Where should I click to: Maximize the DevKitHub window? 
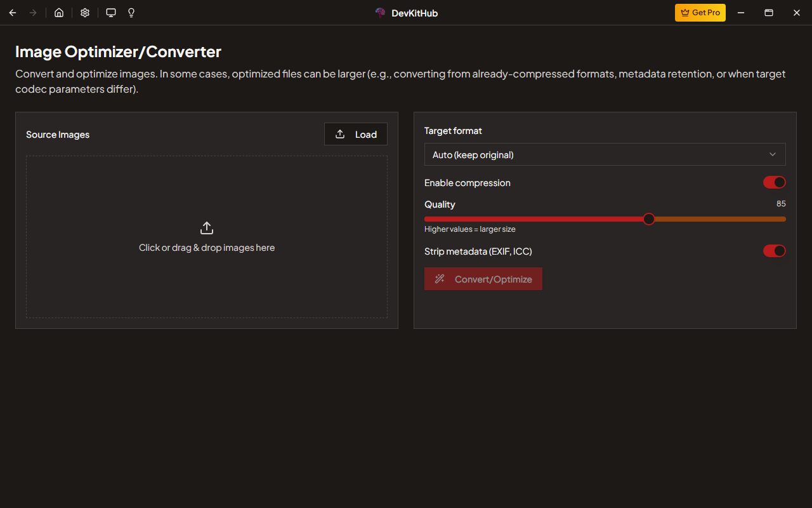769,13
